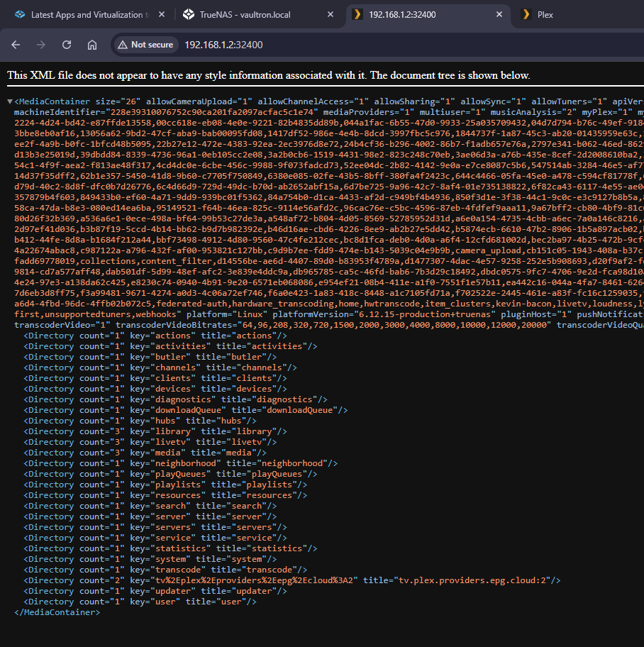The width and height of the screenshot is (644, 647).
Task: Click the Directory row with key "search"
Action: (150, 507)
